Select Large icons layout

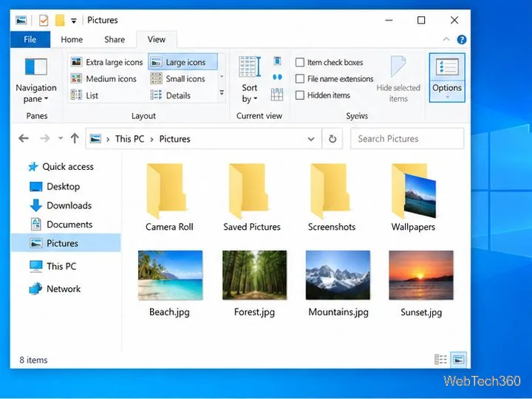click(x=183, y=62)
